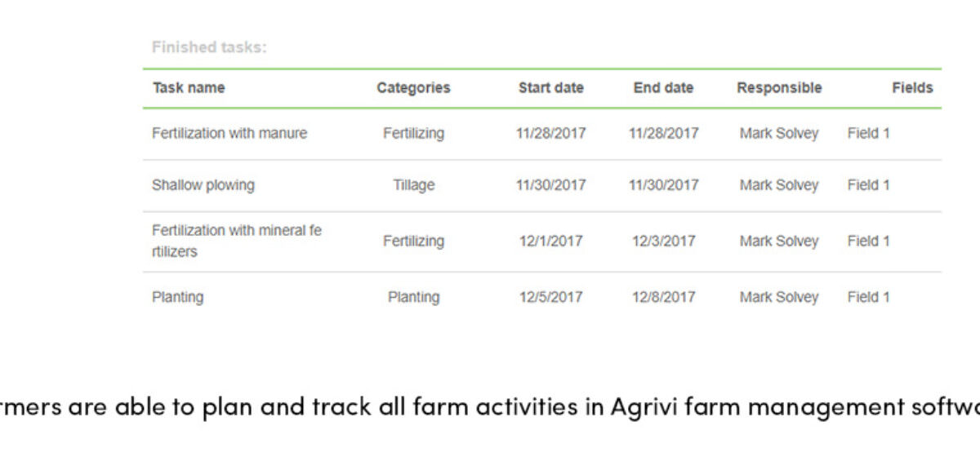Viewport: 980px width, 461px height.
Task: Click Fertilizing category in manure row
Action: (413, 134)
